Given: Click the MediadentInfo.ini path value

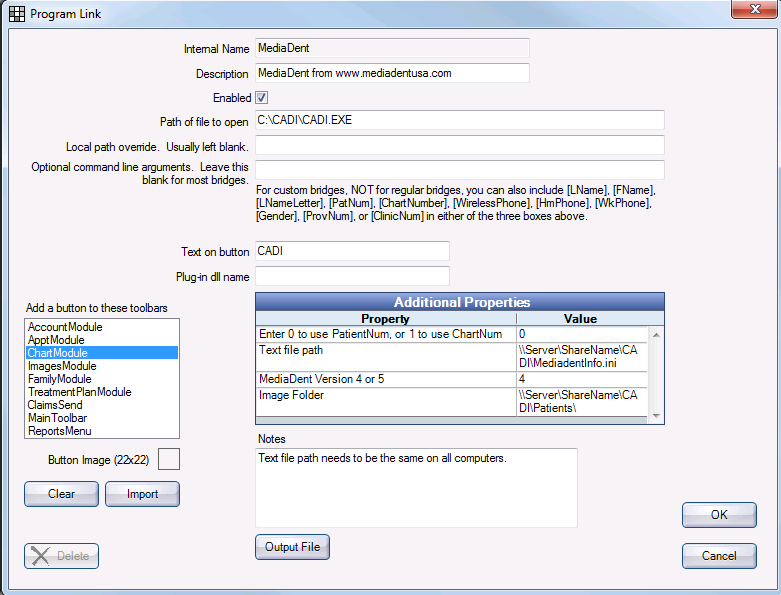Looking at the screenshot, I should tap(582, 357).
